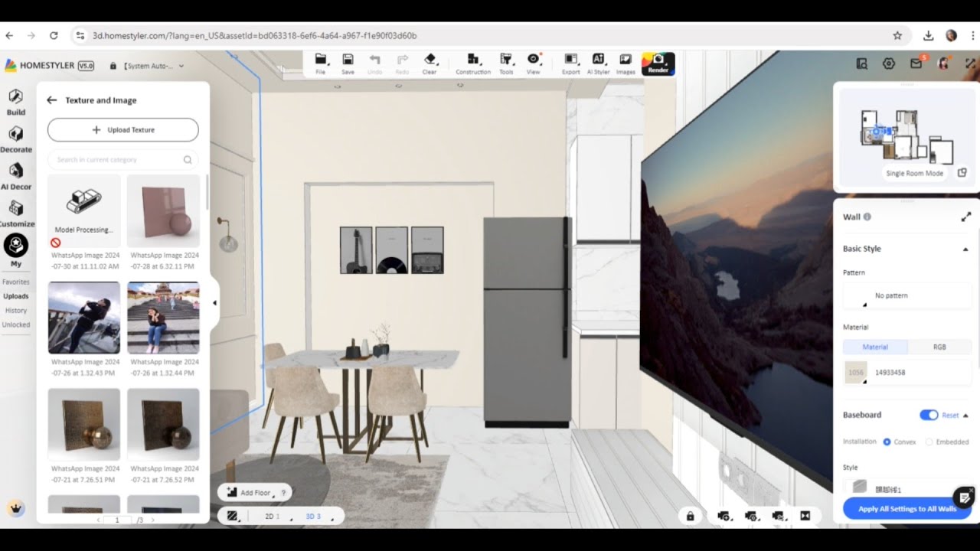
Task: Click the search magnifier icon in panel
Action: point(188,160)
